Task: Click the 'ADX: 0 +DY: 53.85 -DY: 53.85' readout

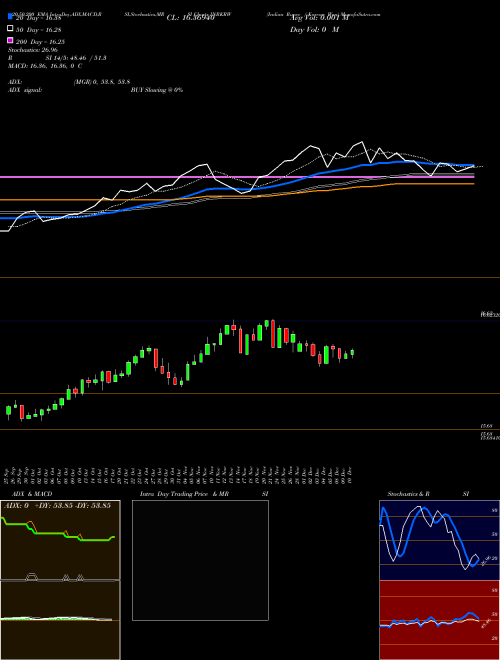Action: pos(57,505)
